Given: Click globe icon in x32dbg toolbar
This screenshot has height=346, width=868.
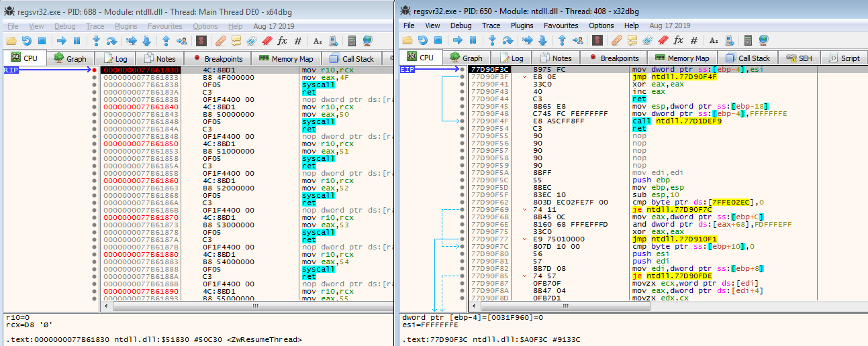Looking at the screenshot, I should point(763,40).
